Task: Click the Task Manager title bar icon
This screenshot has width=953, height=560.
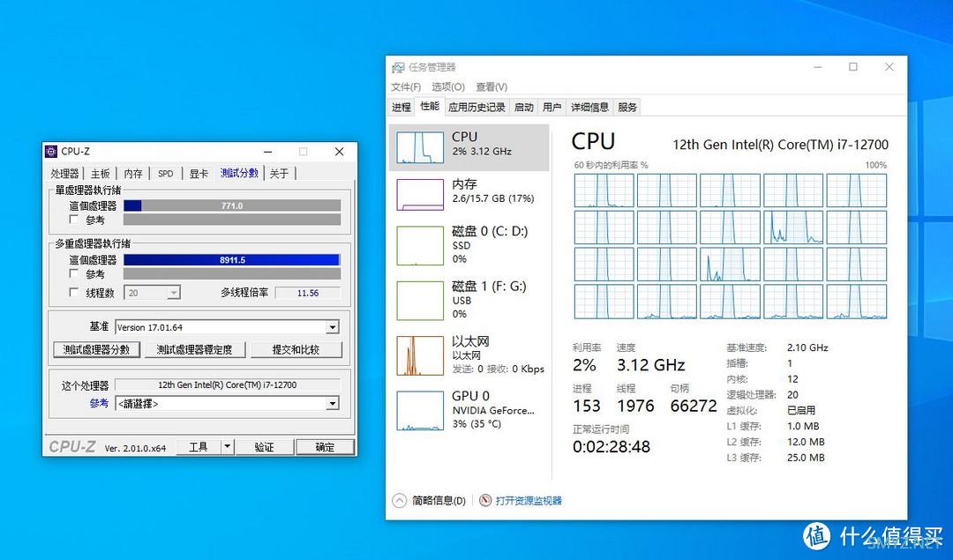Action: (398, 67)
